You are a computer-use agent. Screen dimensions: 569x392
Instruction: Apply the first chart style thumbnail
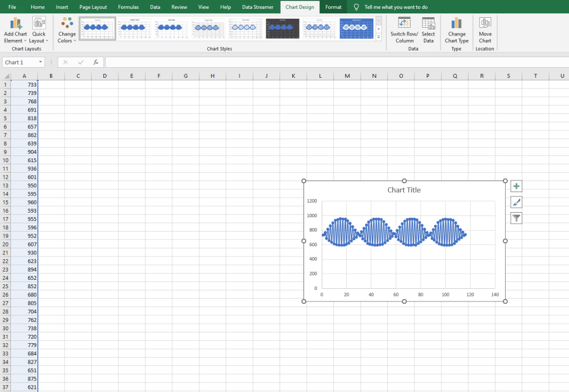[97, 28]
